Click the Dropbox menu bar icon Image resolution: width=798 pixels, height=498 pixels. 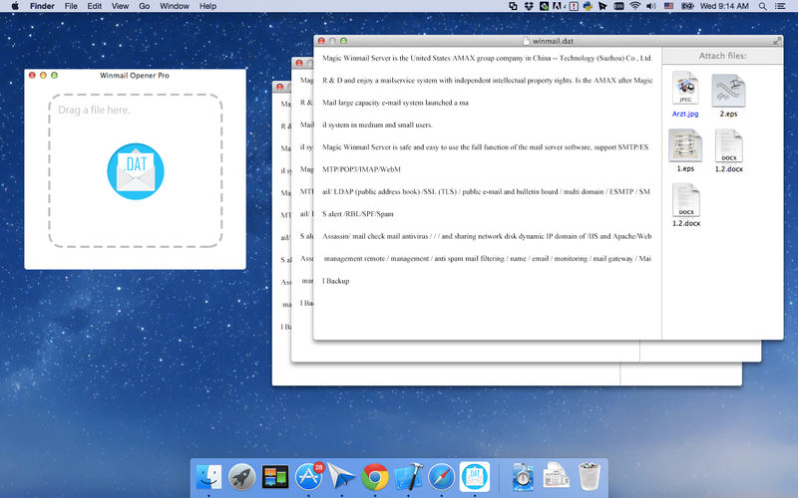[529, 6]
